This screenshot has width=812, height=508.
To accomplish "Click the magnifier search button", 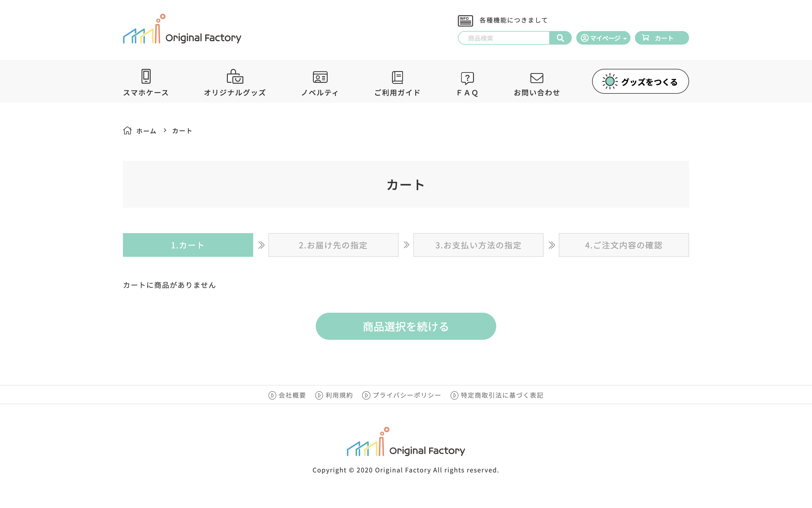I will [x=560, y=38].
